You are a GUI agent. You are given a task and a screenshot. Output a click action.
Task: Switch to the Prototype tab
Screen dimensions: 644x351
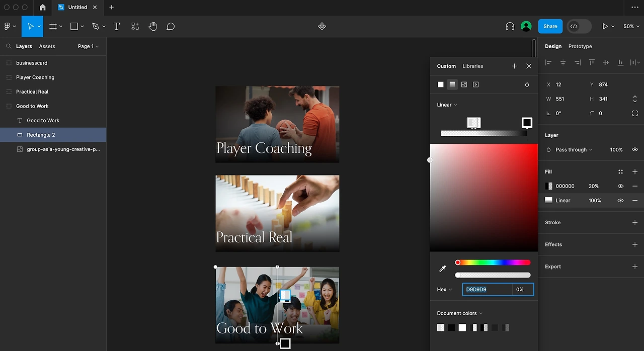pos(580,46)
